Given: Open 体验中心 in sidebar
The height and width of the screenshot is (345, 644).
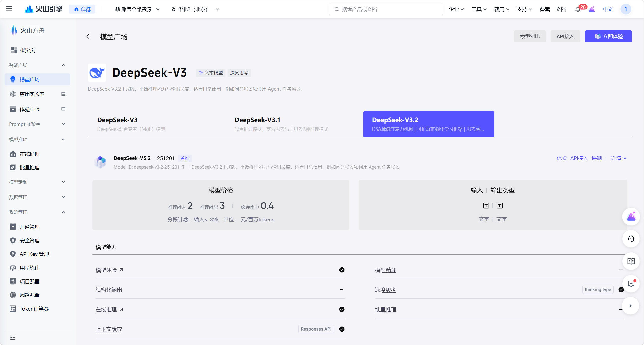Looking at the screenshot, I should [38, 109].
